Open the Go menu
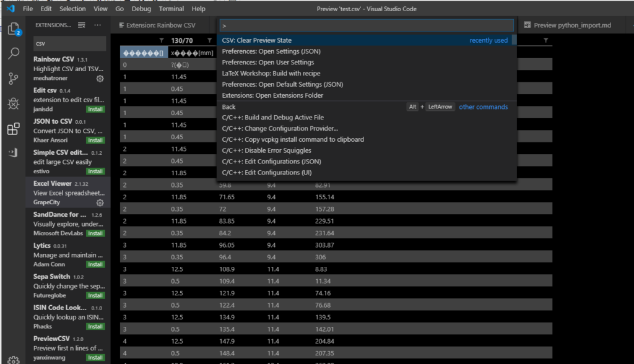This screenshot has width=634, height=364. 119,9
